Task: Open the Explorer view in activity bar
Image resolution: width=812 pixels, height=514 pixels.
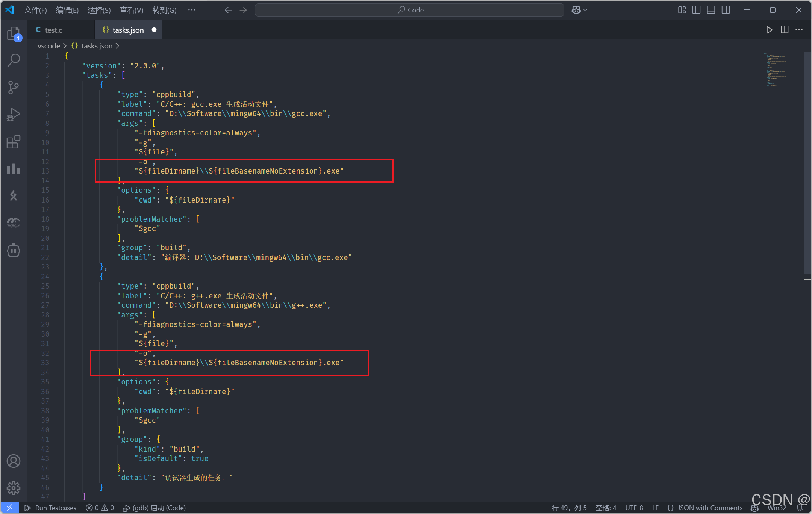Action: coord(14,34)
